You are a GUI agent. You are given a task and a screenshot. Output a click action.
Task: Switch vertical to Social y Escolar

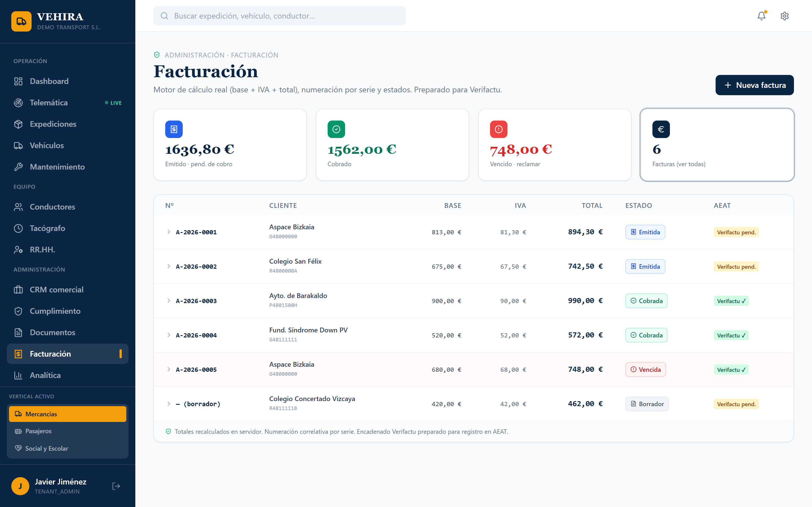pos(67,448)
